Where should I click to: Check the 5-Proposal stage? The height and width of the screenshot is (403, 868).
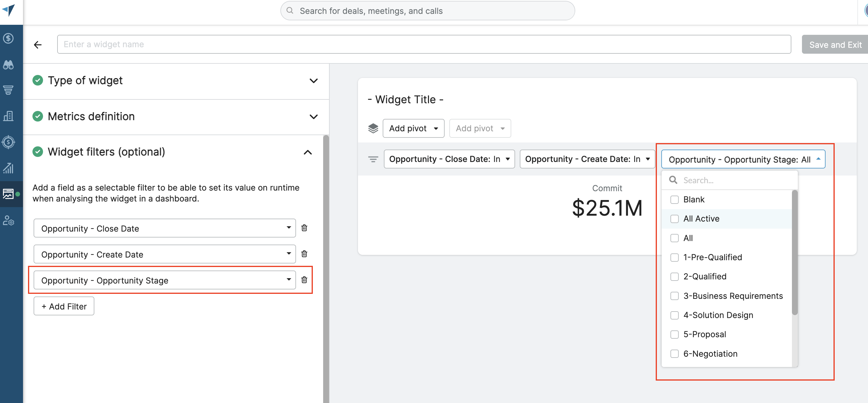pyautogui.click(x=674, y=335)
